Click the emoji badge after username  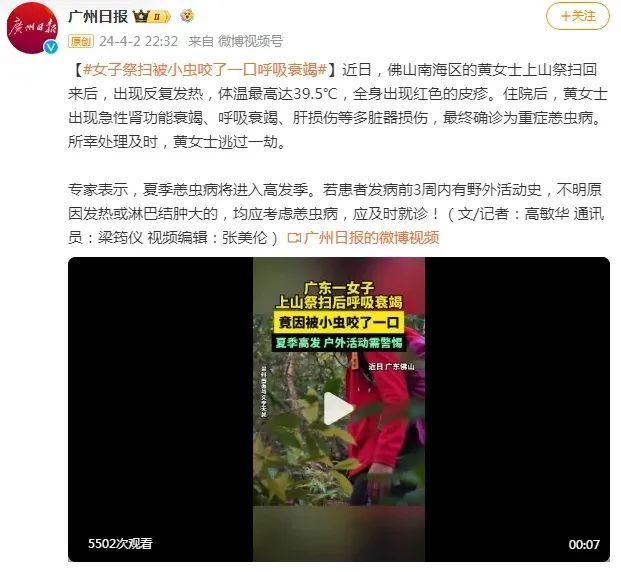187,16
